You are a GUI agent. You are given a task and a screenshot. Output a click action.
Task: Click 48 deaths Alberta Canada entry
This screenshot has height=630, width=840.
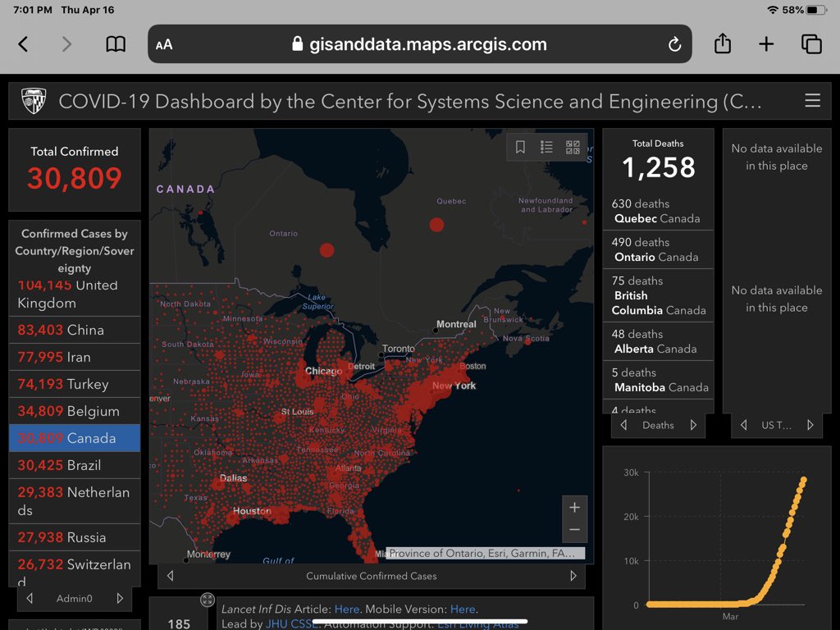[x=658, y=341]
